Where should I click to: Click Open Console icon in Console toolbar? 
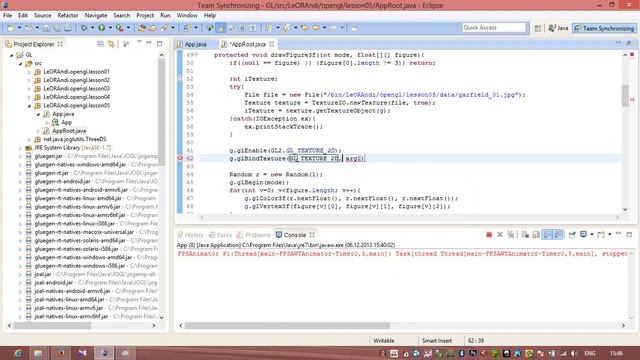click(x=601, y=235)
